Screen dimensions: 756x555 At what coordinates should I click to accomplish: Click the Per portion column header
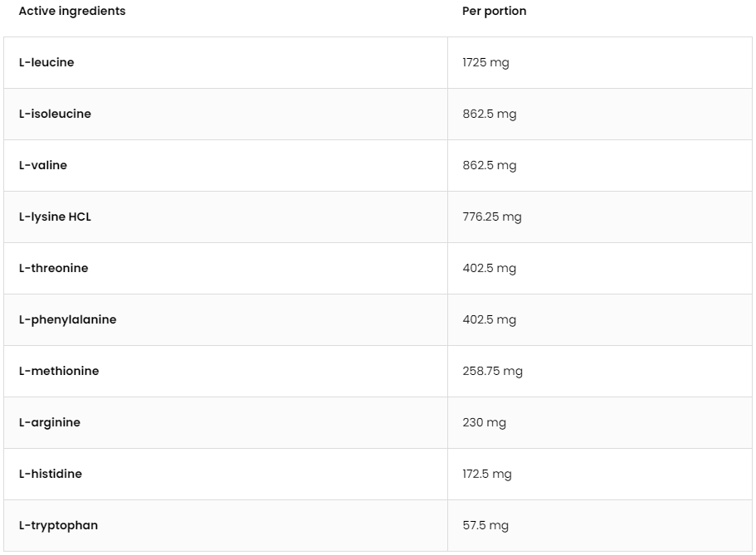pyautogui.click(x=494, y=12)
